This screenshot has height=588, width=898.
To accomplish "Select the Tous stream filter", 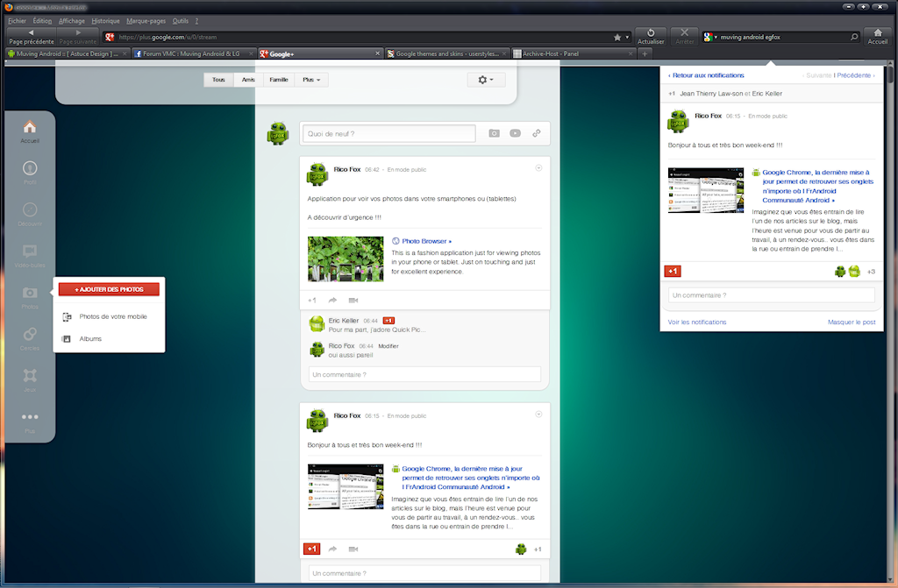I will click(218, 80).
